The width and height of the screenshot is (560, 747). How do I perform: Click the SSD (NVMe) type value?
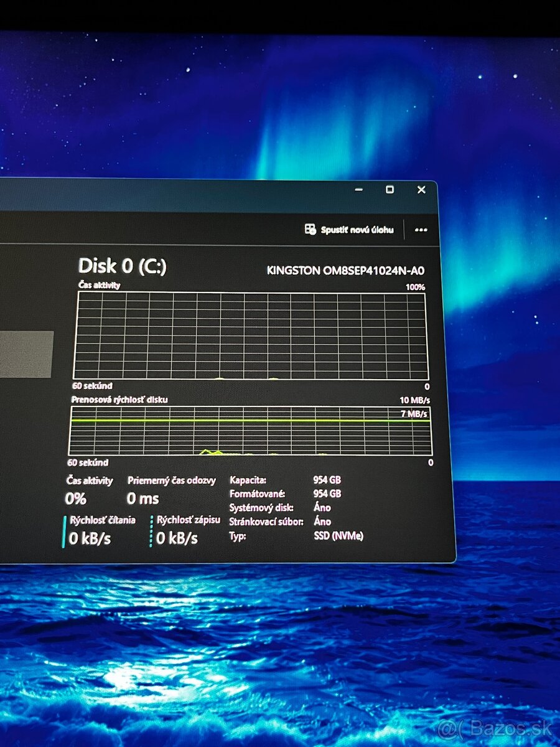(338, 535)
